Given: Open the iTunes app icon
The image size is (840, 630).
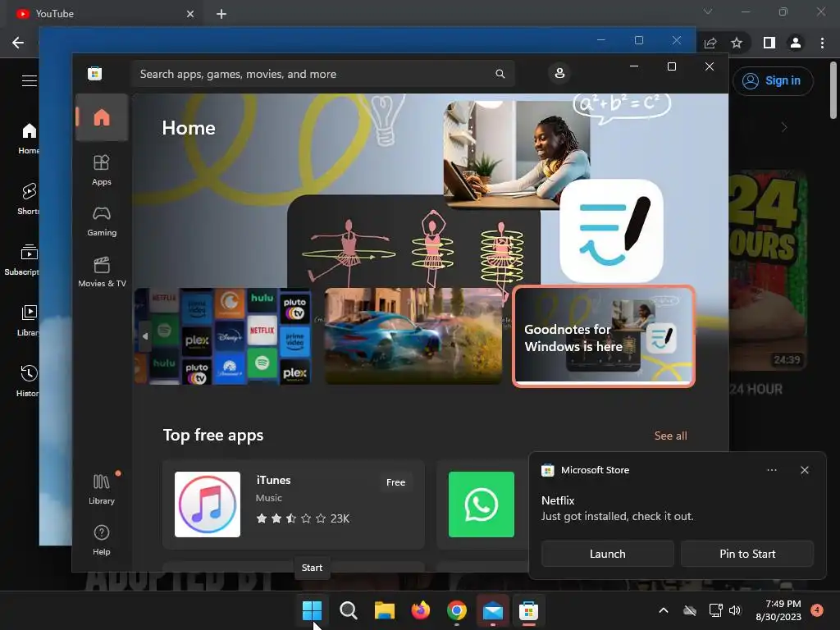Looking at the screenshot, I should [208, 504].
